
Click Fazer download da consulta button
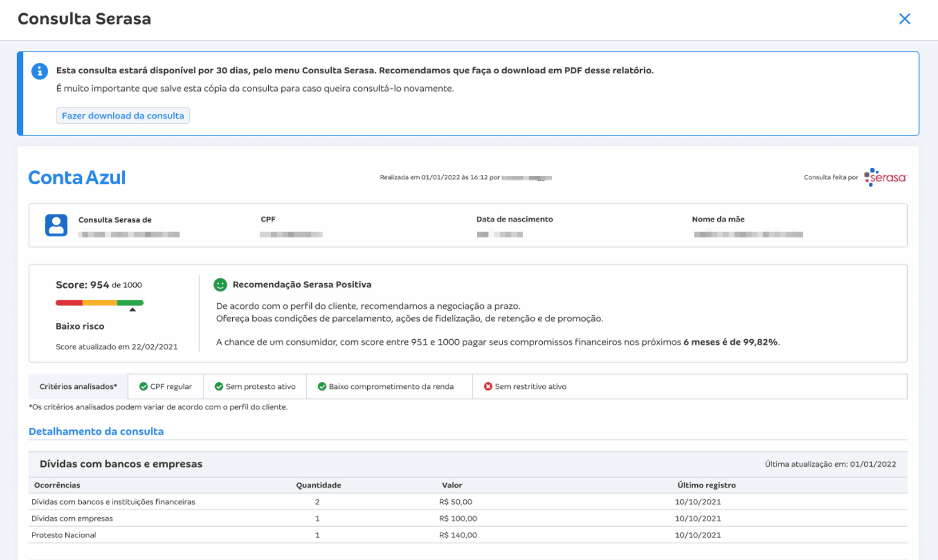pyautogui.click(x=123, y=116)
